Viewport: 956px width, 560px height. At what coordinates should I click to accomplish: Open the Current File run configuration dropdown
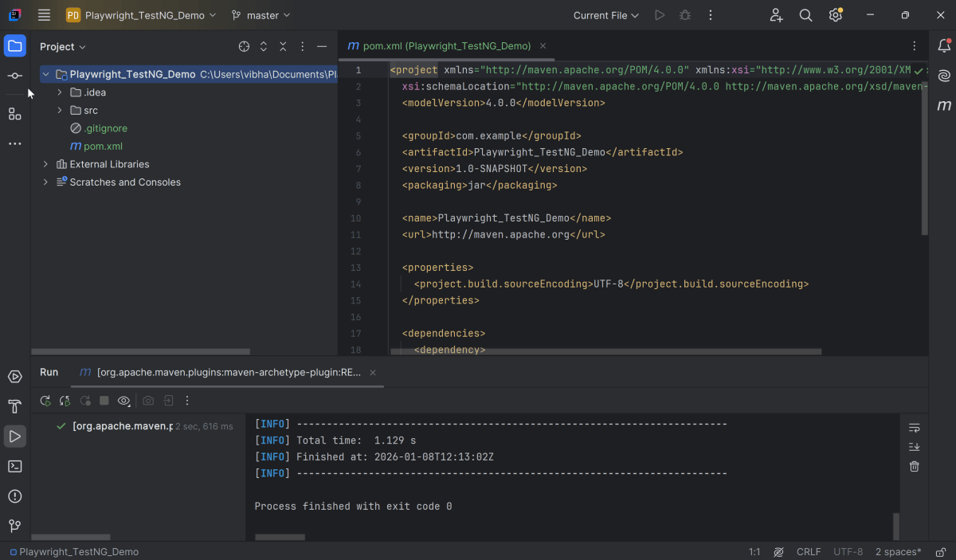pyautogui.click(x=605, y=15)
